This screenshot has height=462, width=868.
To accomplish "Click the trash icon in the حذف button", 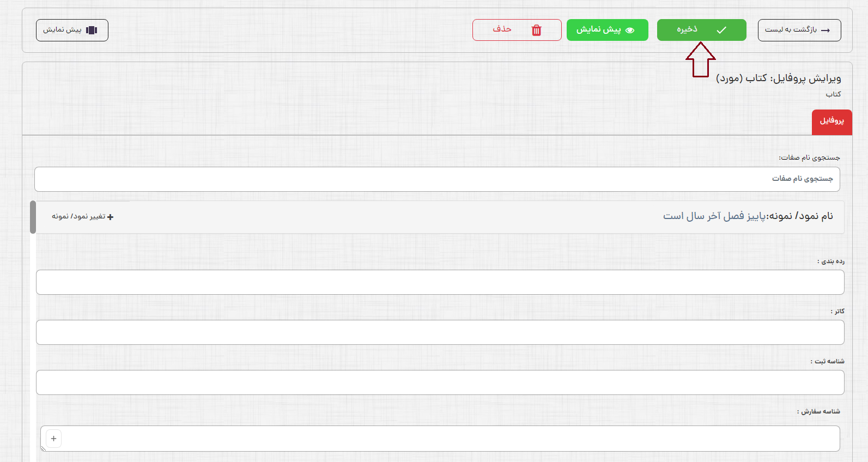I will [536, 30].
